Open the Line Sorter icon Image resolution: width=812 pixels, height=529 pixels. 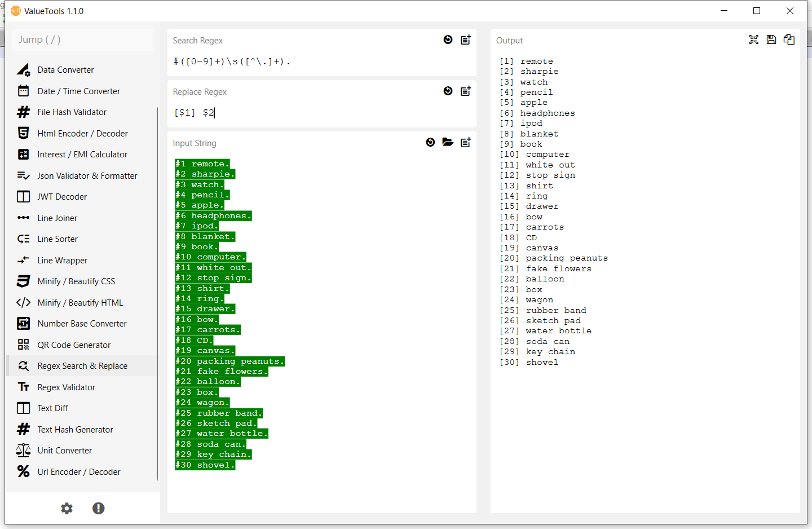(x=23, y=239)
